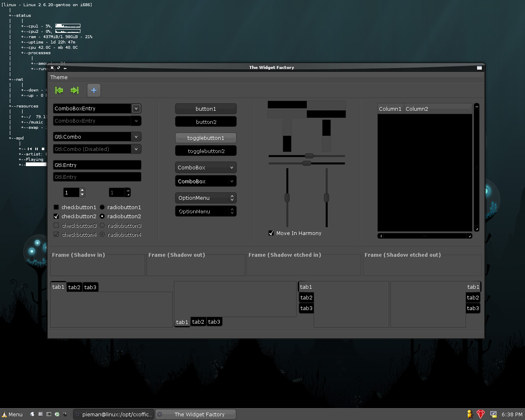Click the Widget Factory titlebar right-corner button
525x420 pixels.
pos(479,68)
